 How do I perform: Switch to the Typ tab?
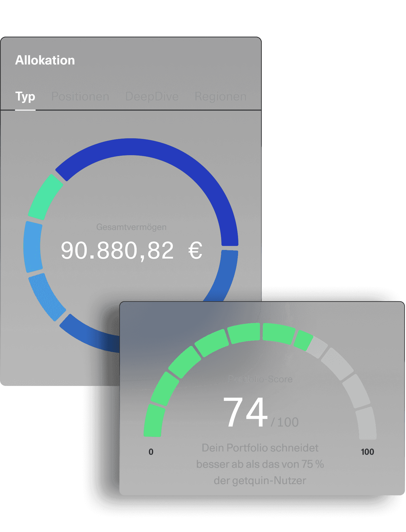25,97
